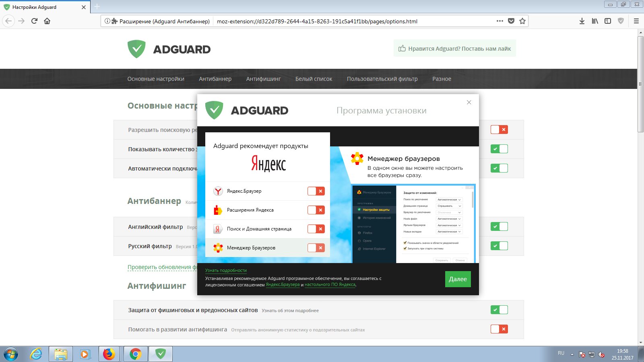The width and height of the screenshot is (644, 362).
Task: Click the taskbar clock showing 19:58
Action: 623,354
